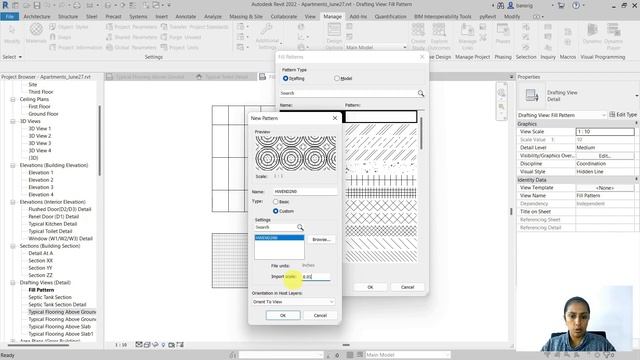Open Orientation in Host Layers dropdown
The height and width of the screenshot is (360, 640).
[x=293, y=302]
